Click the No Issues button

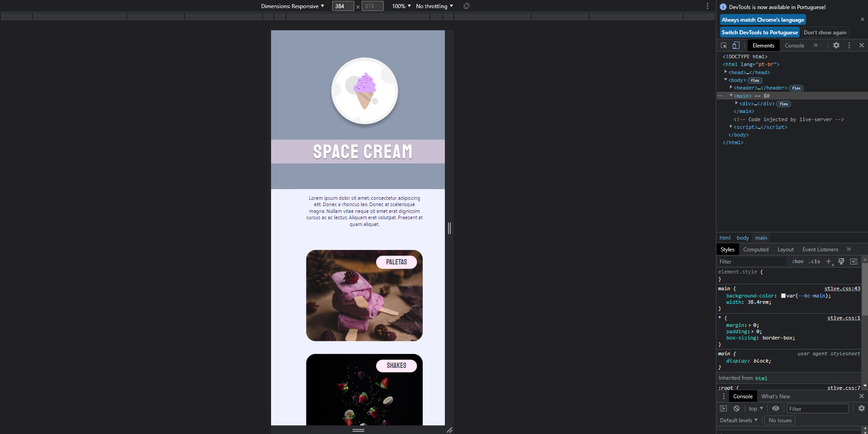point(780,420)
